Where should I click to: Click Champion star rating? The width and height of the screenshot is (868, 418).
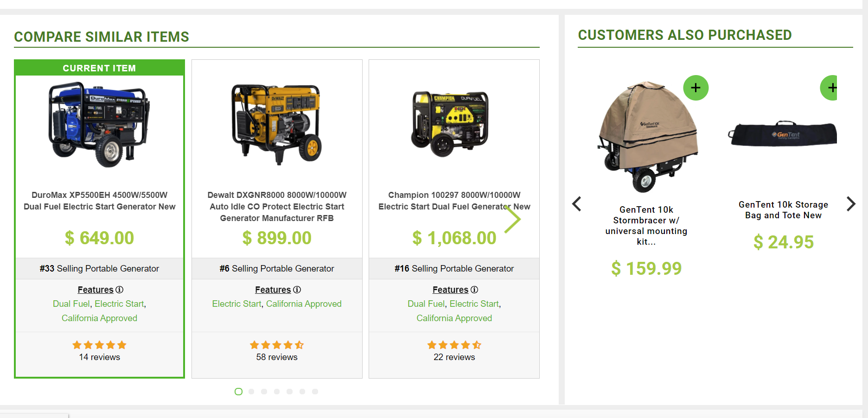[x=454, y=345]
